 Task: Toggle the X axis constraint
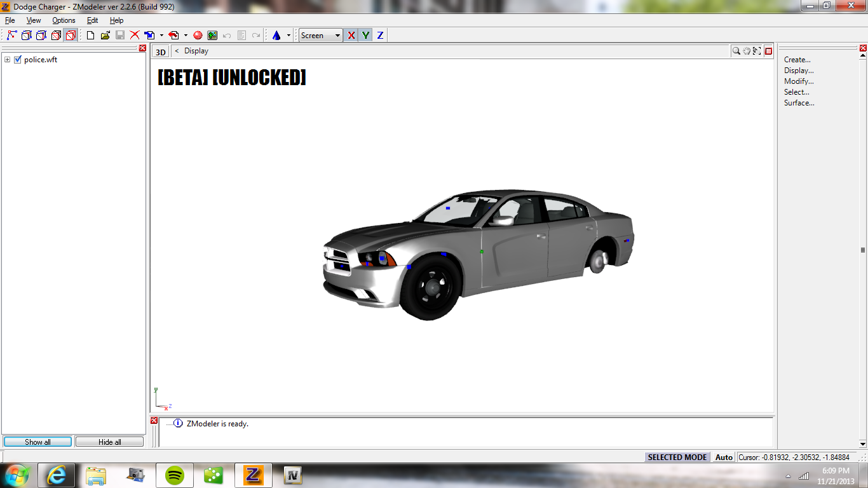(351, 36)
